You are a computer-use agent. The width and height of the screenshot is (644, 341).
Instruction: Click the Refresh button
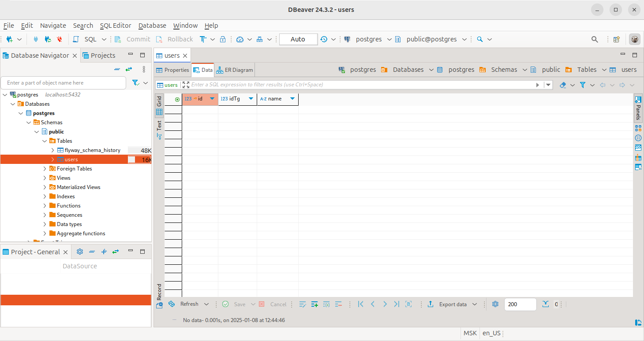183,304
